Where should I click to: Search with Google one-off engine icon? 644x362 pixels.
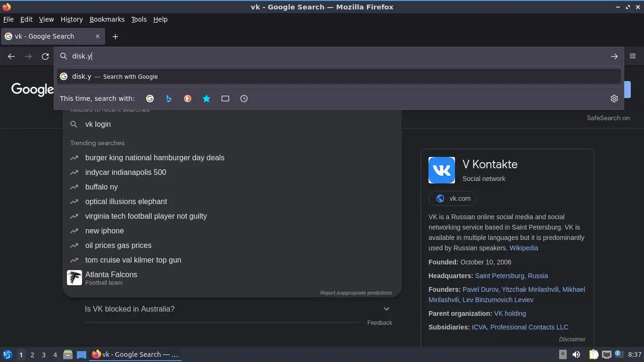tap(150, 99)
